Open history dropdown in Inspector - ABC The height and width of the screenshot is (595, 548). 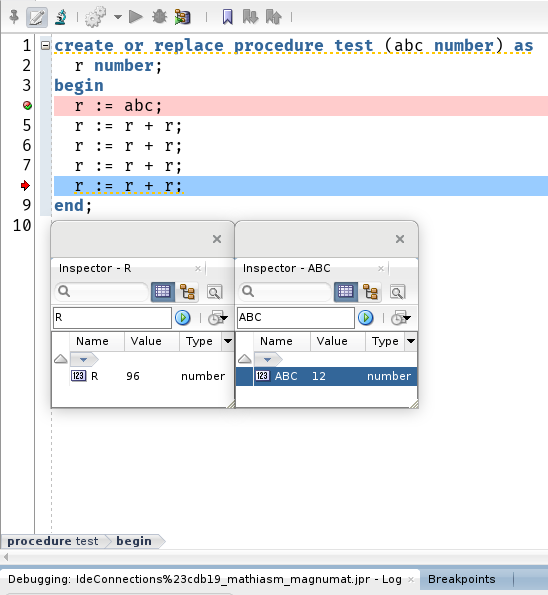pos(401,318)
